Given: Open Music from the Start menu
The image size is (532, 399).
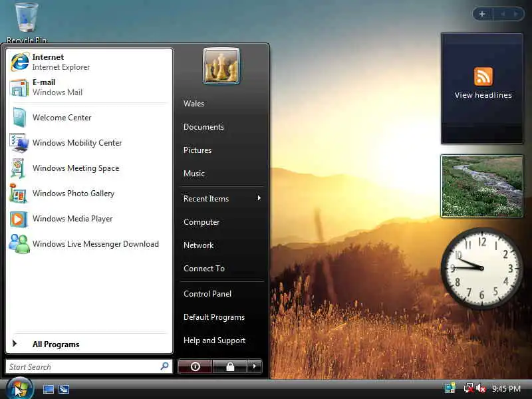Looking at the screenshot, I should click(194, 174).
